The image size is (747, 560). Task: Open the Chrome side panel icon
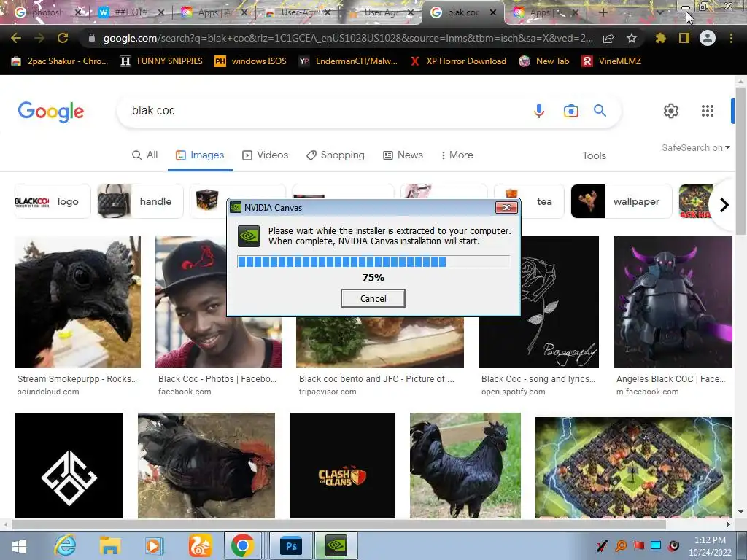coord(684,38)
